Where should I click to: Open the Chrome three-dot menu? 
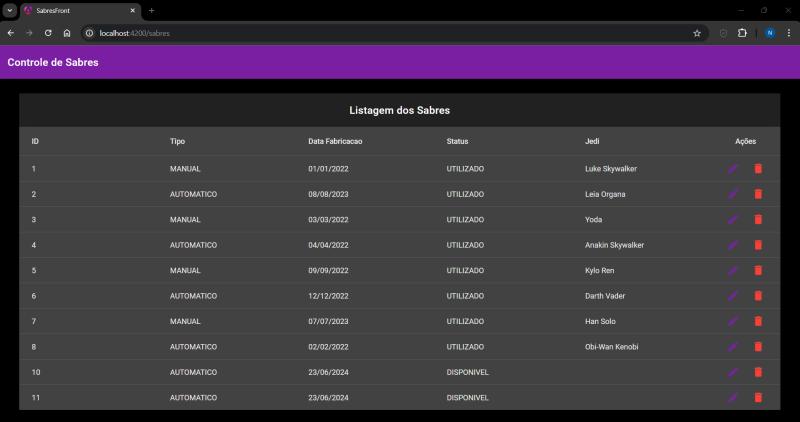pyautogui.click(x=788, y=33)
